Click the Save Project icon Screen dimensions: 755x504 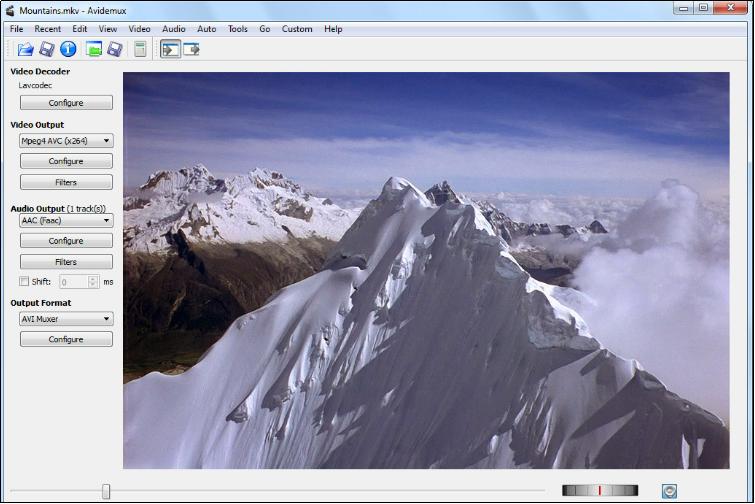pyautogui.click(x=115, y=49)
